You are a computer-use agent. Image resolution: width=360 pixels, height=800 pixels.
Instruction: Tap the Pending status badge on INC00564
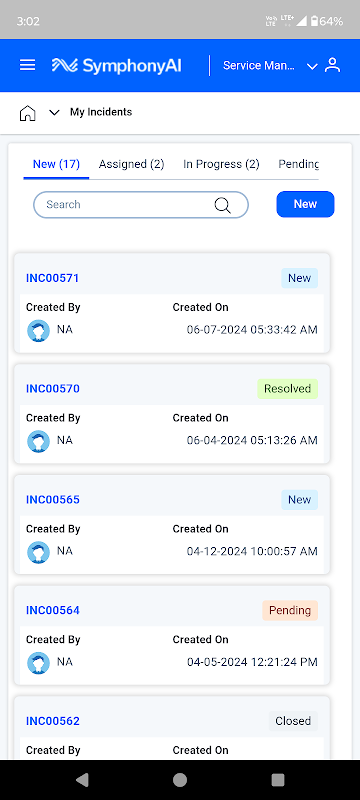[x=290, y=610]
